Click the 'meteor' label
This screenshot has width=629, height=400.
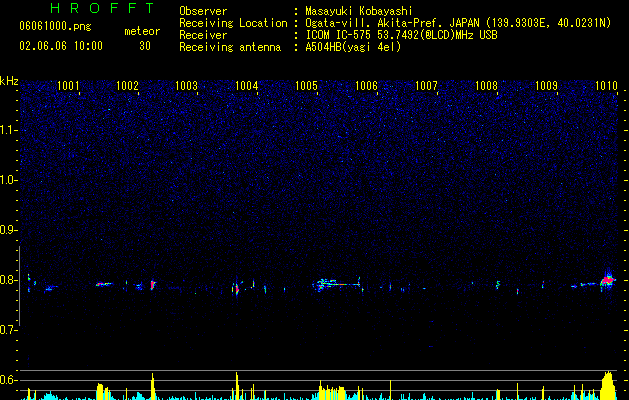(x=142, y=31)
